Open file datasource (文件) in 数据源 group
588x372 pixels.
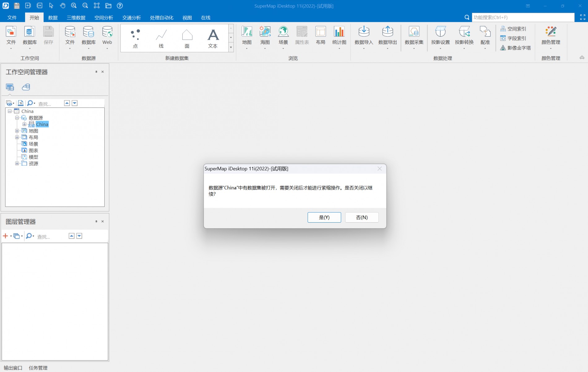point(70,37)
